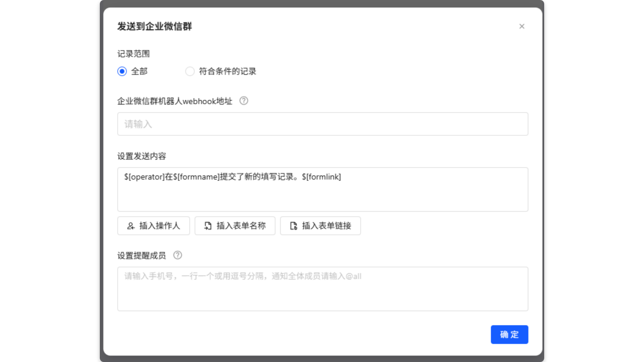The width and height of the screenshot is (644, 362).
Task: Click the person icon on 插入操作人 button
Action: coord(130,226)
